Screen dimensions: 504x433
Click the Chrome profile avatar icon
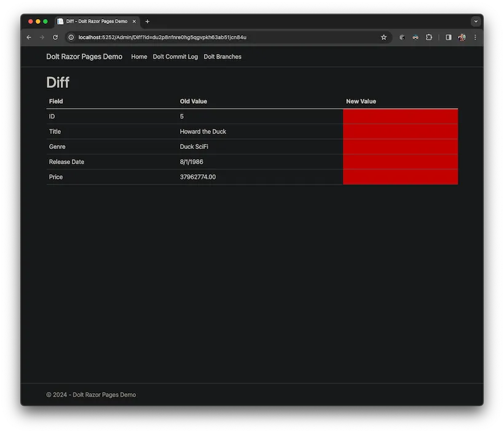coord(461,37)
